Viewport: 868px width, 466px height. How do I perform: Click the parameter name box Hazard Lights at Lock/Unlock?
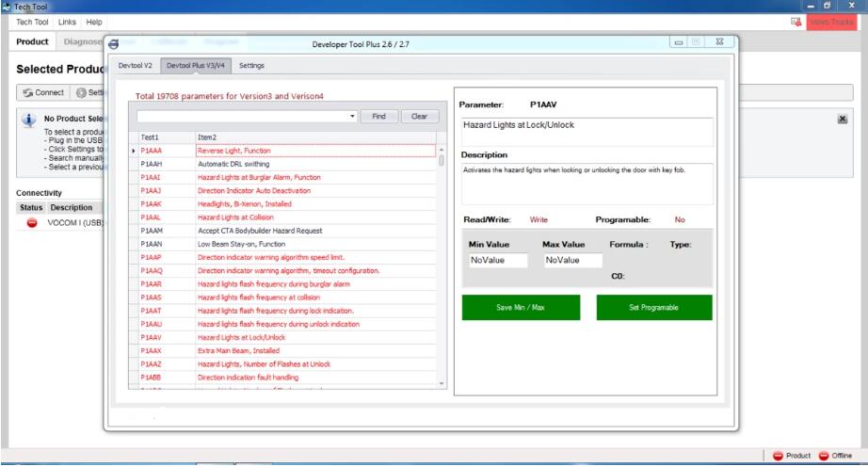pos(587,131)
